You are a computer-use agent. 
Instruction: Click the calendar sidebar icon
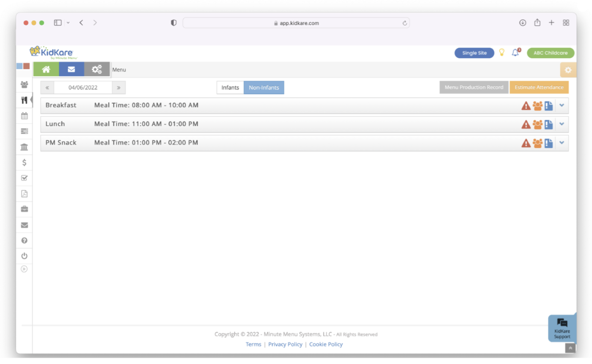coord(24,116)
